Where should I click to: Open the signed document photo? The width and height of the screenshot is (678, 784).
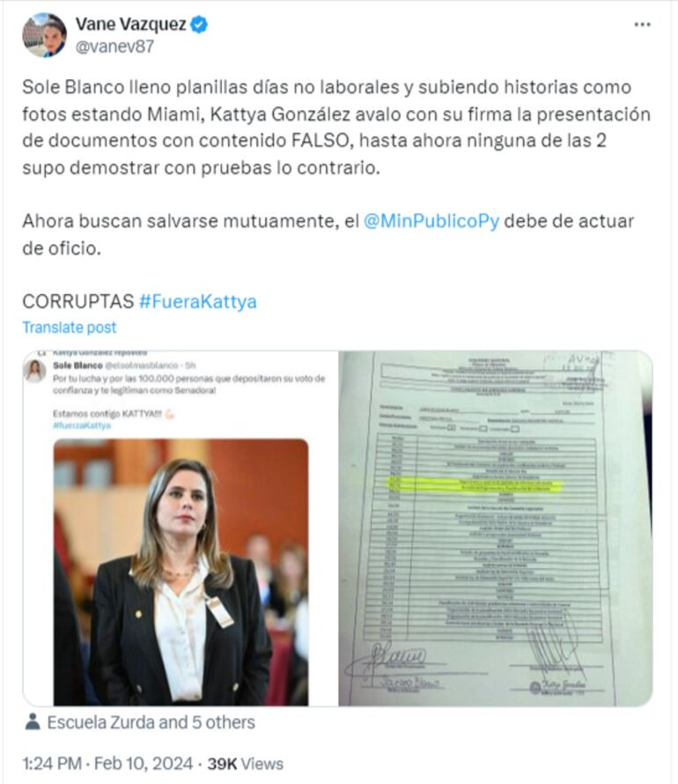(496, 529)
